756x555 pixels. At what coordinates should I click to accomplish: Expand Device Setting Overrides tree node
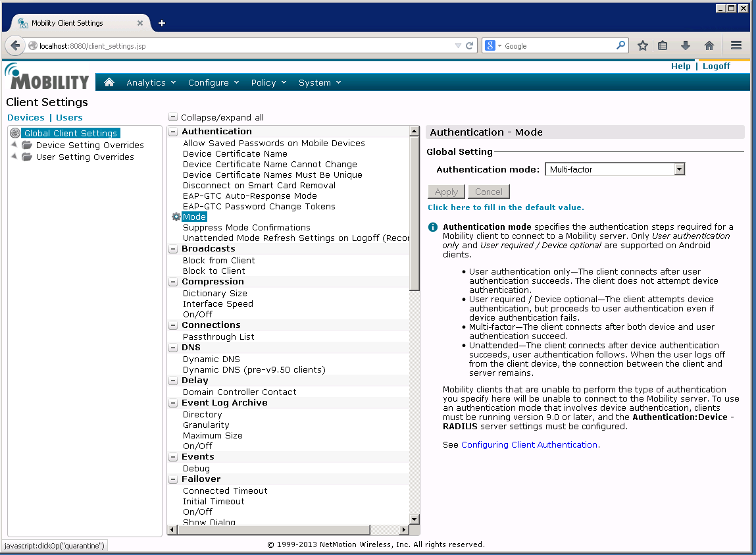pyautogui.click(x=14, y=145)
